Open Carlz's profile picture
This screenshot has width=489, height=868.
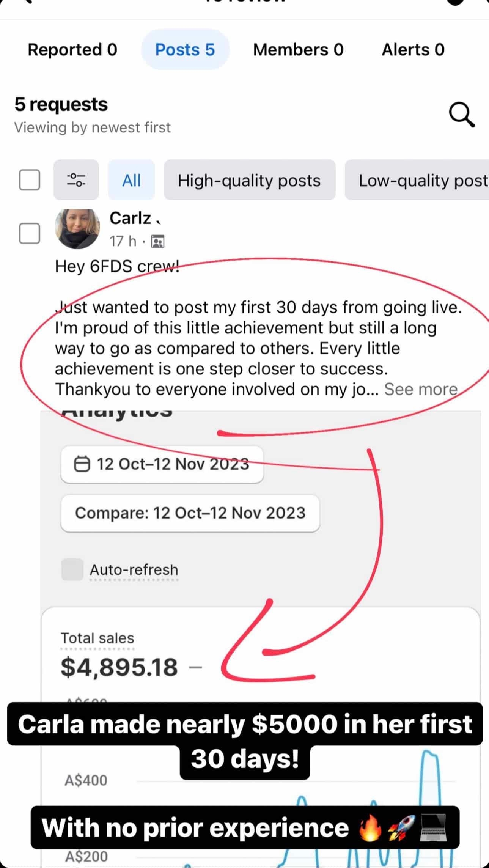click(x=77, y=229)
